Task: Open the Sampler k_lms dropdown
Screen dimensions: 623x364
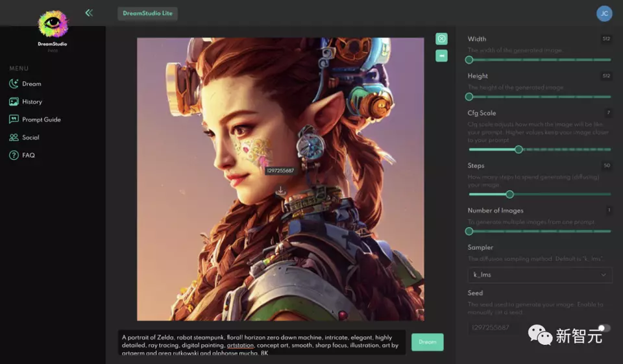Action: click(539, 275)
